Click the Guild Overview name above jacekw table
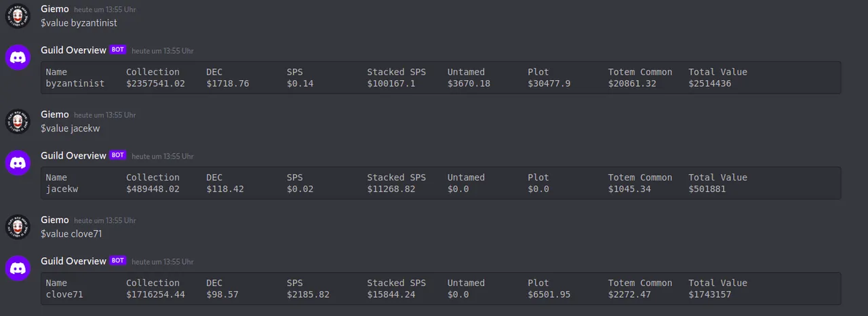Viewport: 868px width, 316px height. 73,155
